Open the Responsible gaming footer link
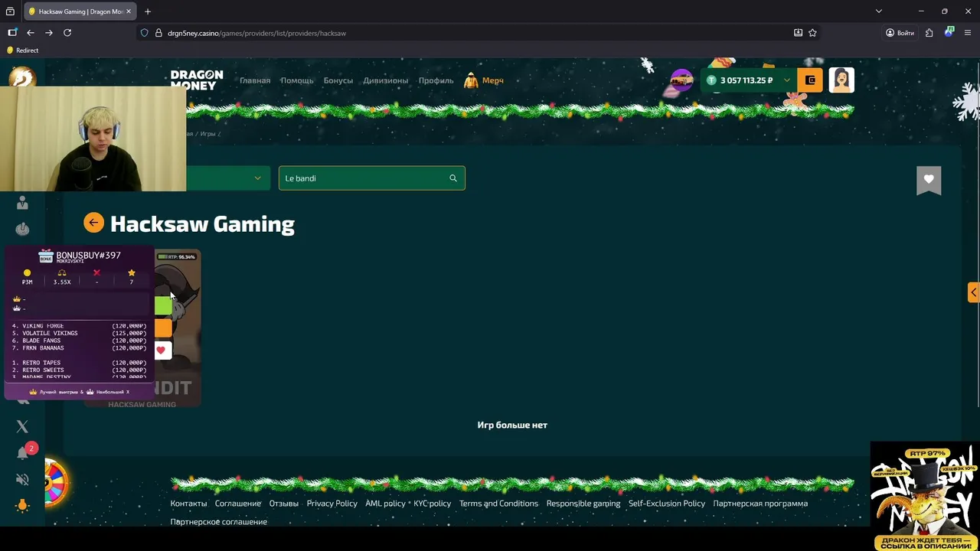 point(583,504)
